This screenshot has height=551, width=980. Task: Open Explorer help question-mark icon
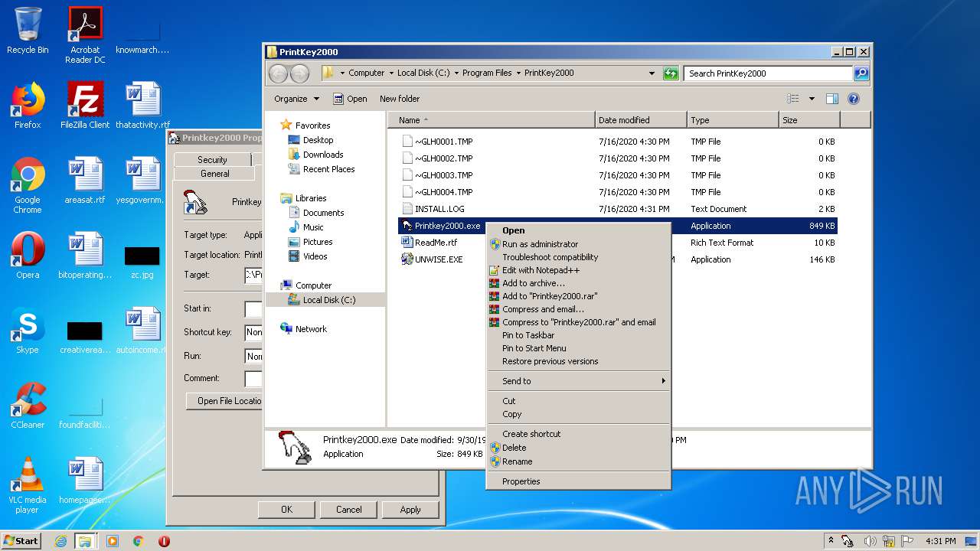(854, 99)
